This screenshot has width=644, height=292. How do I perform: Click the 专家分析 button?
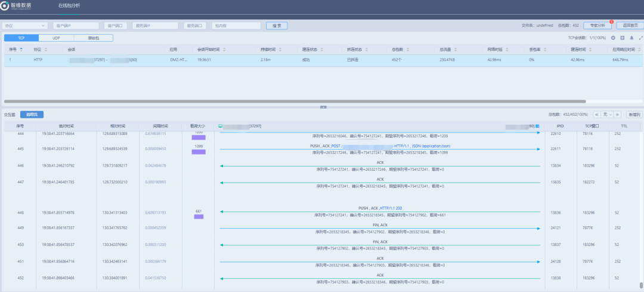click(597, 26)
